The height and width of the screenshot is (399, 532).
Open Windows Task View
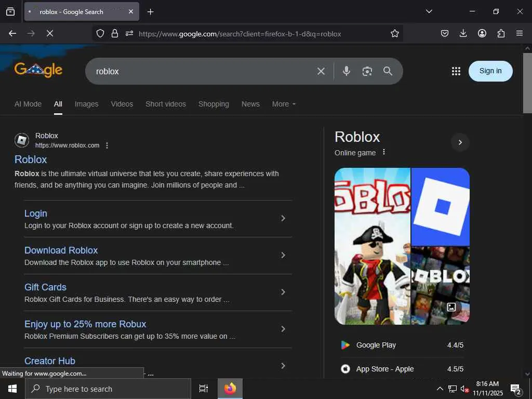coord(203,389)
